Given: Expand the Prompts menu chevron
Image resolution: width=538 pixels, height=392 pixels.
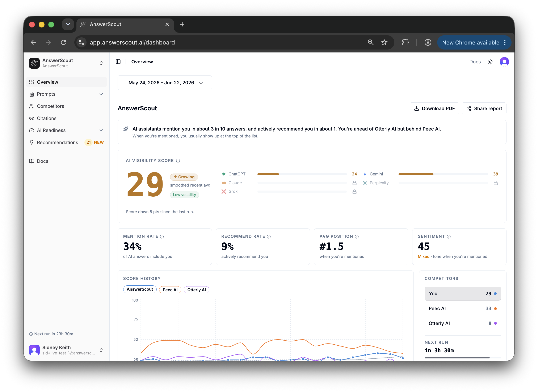Looking at the screenshot, I should point(101,94).
